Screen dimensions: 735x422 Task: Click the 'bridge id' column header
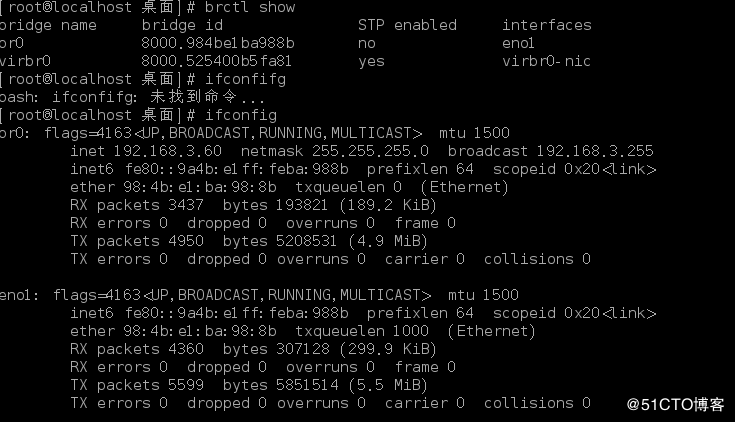[x=182, y=25]
